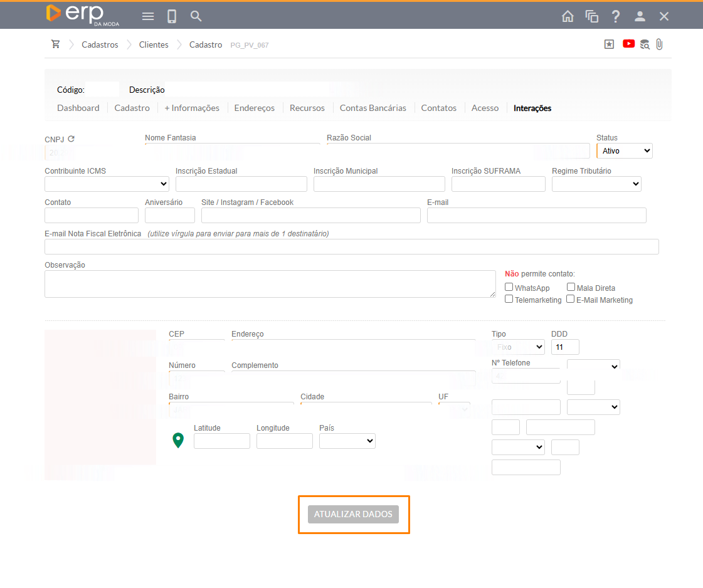Refresh CNPJ data with reload icon
Image resolution: width=703 pixels, height=588 pixels.
[x=71, y=139]
